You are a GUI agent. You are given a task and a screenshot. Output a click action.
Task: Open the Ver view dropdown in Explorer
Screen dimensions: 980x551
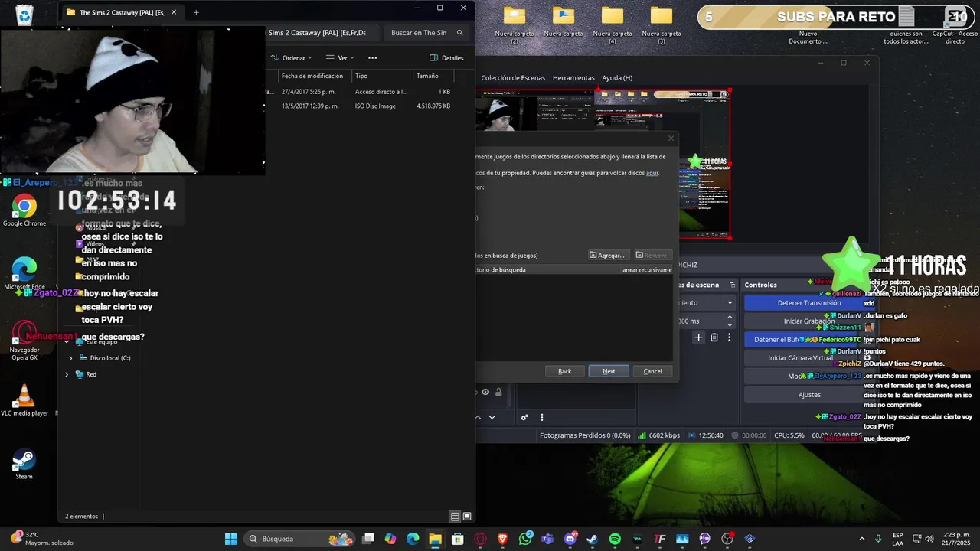coord(340,58)
